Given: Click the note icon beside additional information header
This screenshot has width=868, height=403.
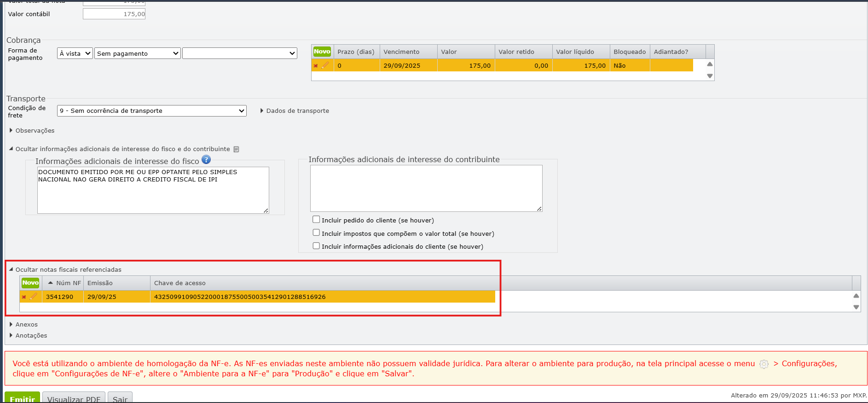Looking at the screenshot, I should (x=237, y=149).
